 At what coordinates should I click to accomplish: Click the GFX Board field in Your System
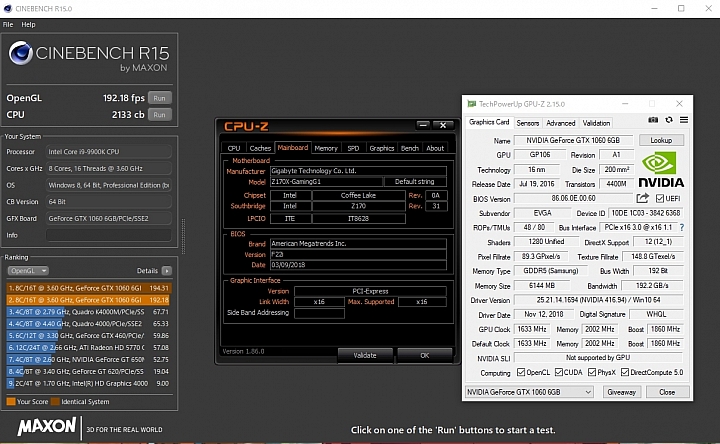click(x=109, y=219)
